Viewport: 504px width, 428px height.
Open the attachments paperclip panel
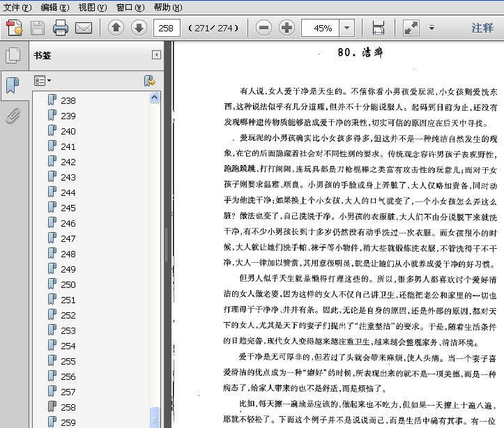point(13,116)
